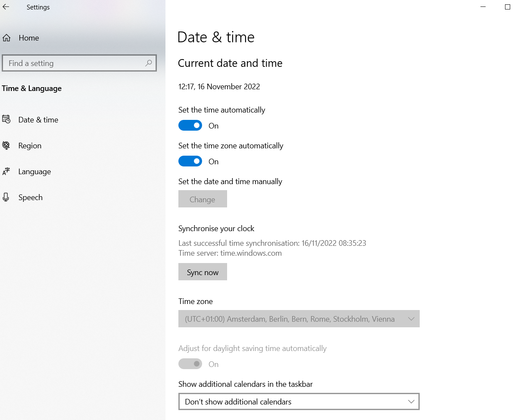The width and height of the screenshot is (527, 420).
Task: Open the additional calendars dropdown
Action: [x=299, y=401]
